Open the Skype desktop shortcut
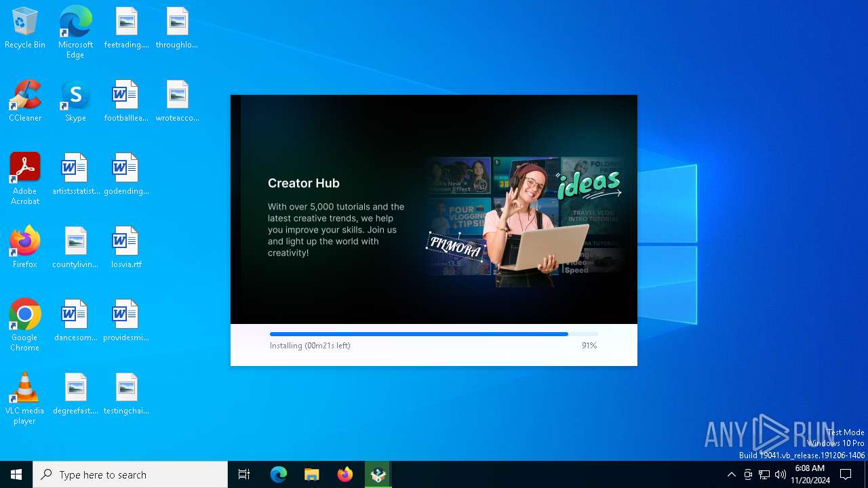 click(75, 101)
